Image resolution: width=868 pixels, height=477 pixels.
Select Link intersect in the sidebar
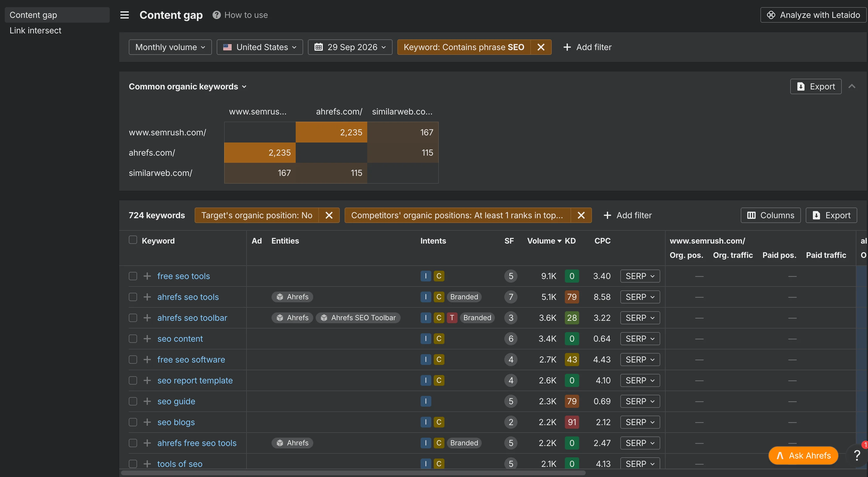pos(35,30)
